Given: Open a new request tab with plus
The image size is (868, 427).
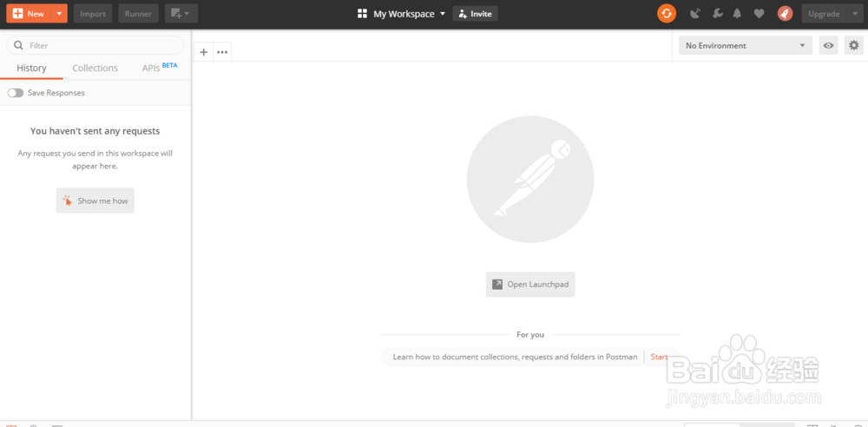Looking at the screenshot, I should [x=204, y=52].
